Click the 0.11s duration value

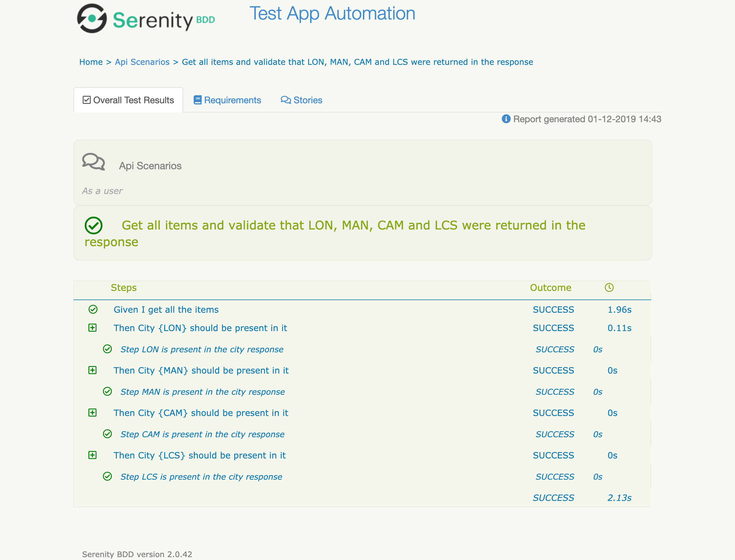pyautogui.click(x=619, y=328)
